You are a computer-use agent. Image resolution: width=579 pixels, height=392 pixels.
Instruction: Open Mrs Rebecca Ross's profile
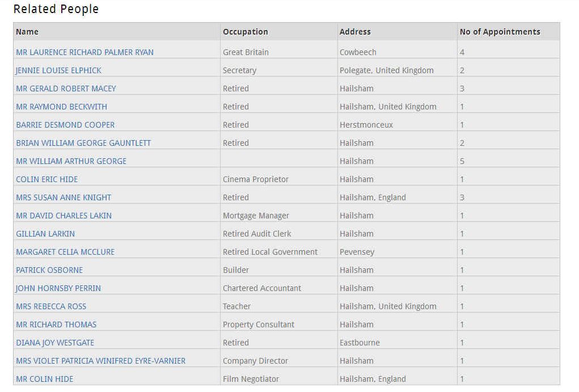[51, 306]
